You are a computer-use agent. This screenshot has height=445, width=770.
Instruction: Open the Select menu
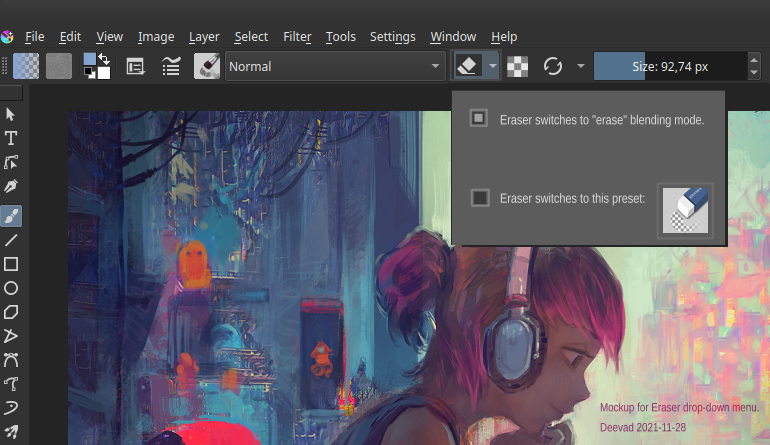point(251,37)
